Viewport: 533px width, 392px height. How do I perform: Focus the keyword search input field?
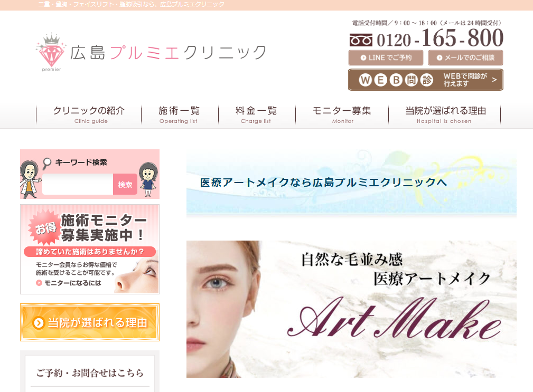(x=78, y=184)
